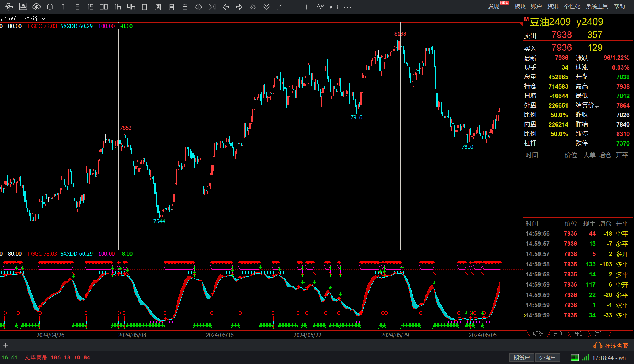Add a new page with plus icon
Screen dimensions: 634x364
(x=5, y=345)
